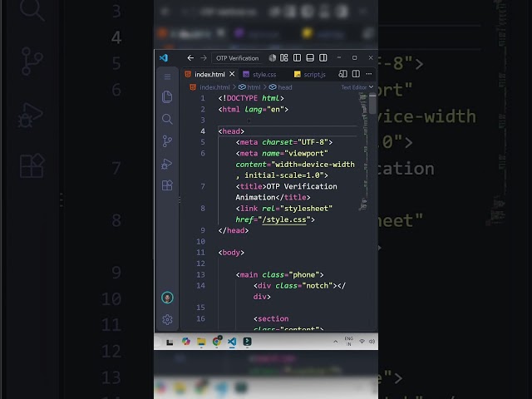Click the VS Code logo in title bar
This screenshot has width=532, height=399.
[x=164, y=58]
